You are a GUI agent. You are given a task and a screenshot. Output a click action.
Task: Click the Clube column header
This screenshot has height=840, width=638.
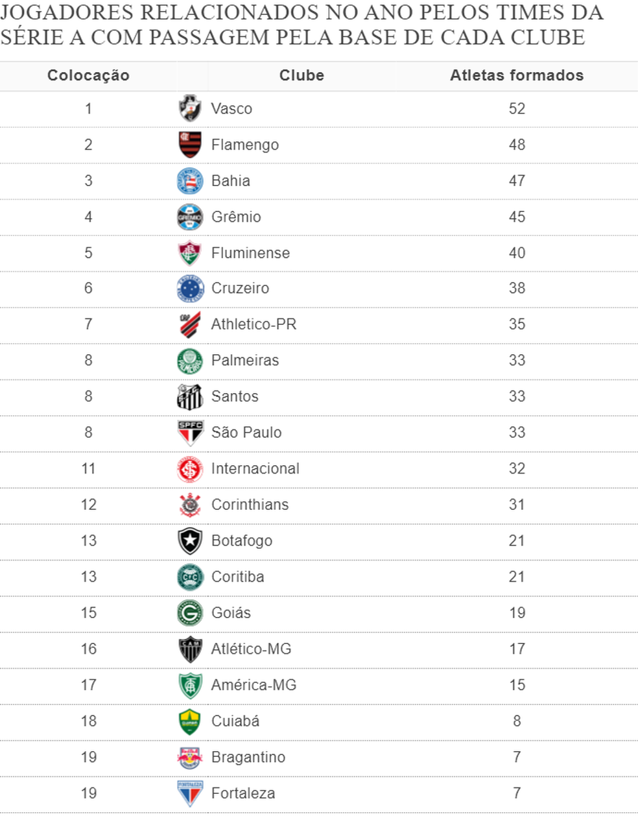pyautogui.click(x=301, y=76)
